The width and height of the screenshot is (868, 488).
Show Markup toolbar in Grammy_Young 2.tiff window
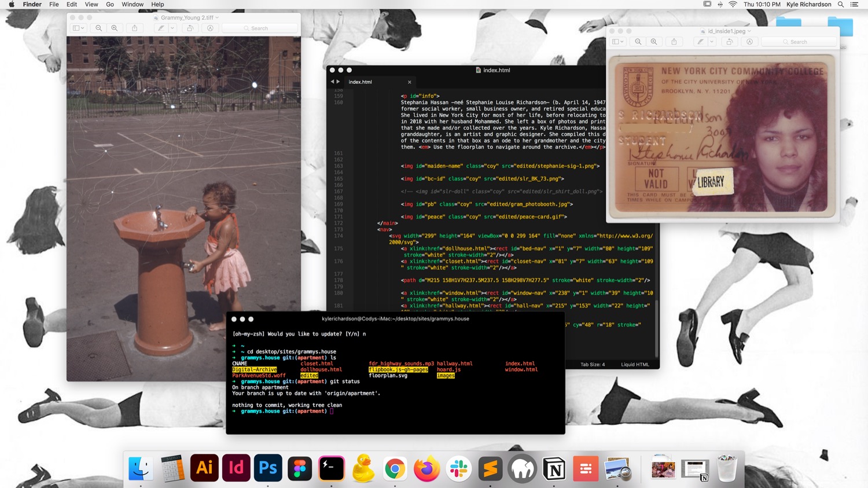(210, 28)
